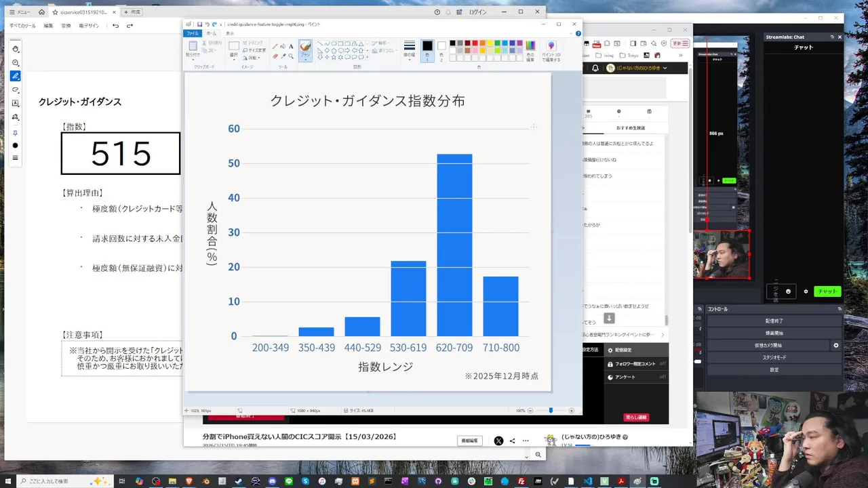This screenshot has width=868, height=488.
Task: Click the home icon in PDF viewer
Action: tap(41, 12)
